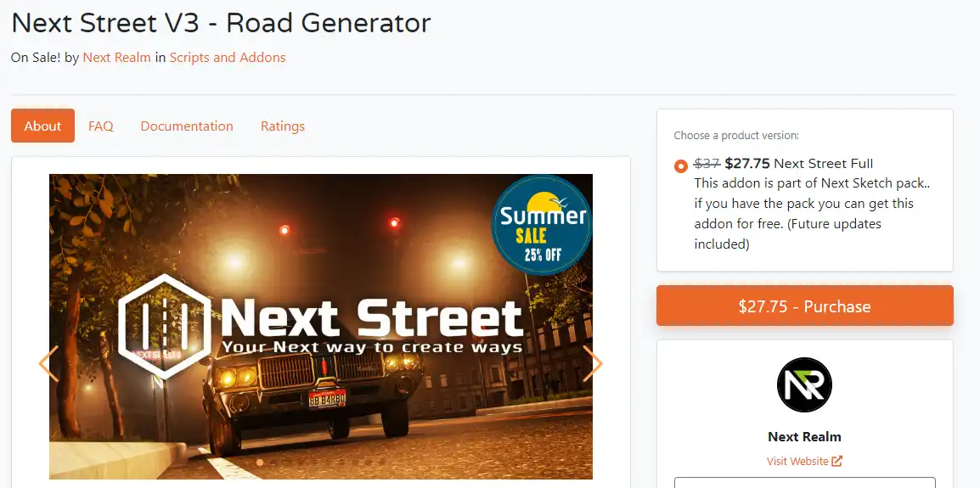Open the About tab
Screen dimensions: 980x488
tap(42, 126)
